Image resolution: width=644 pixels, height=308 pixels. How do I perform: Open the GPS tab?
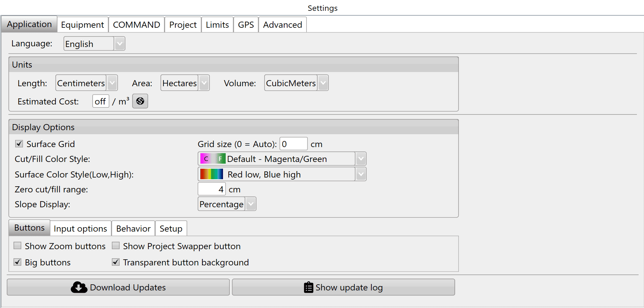pyautogui.click(x=246, y=25)
